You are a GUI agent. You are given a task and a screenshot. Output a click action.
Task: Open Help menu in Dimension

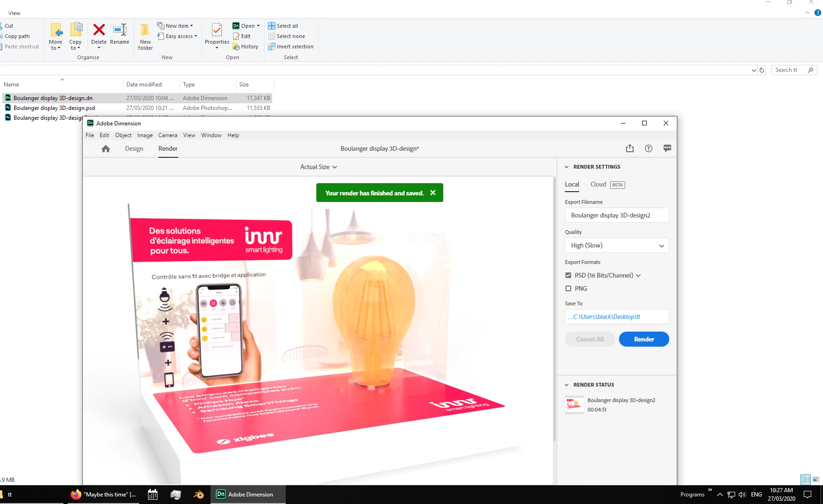coord(233,135)
